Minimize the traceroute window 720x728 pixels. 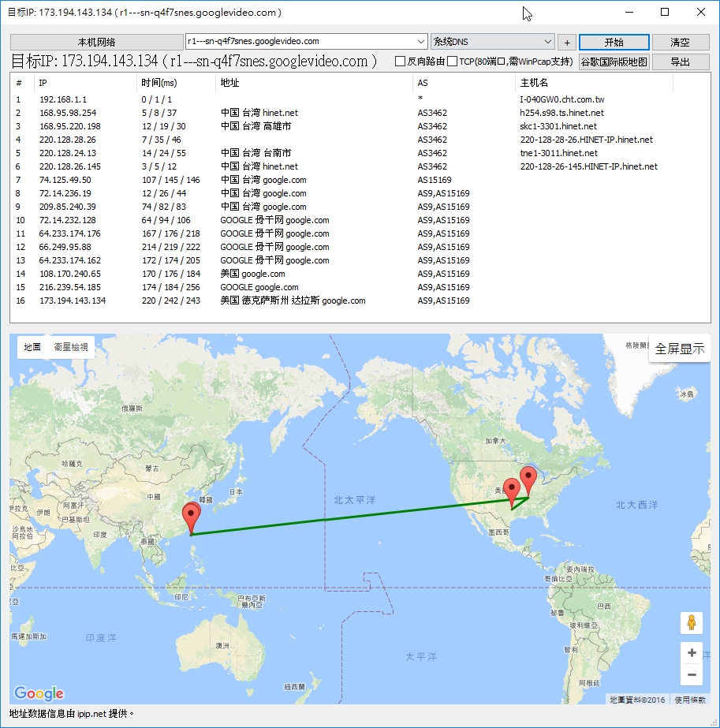point(629,12)
